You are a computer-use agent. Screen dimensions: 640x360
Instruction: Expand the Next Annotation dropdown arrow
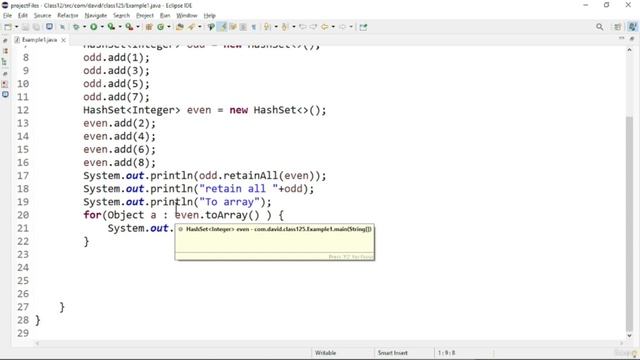(x=276, y=27)
